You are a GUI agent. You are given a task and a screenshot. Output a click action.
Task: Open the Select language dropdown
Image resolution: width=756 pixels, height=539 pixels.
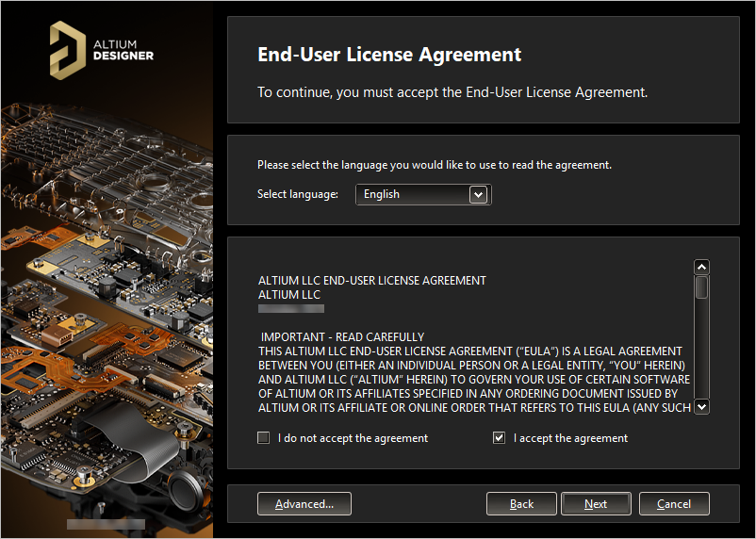tap(423, 194)
